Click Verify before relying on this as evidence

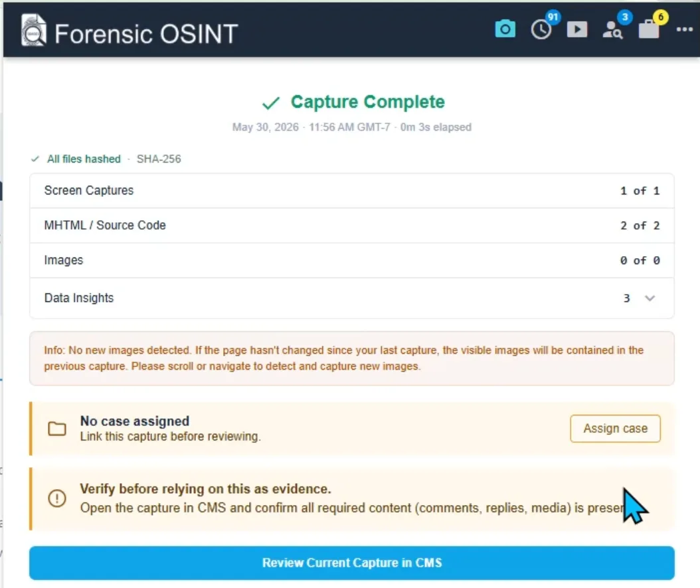(x=205, y=489)
